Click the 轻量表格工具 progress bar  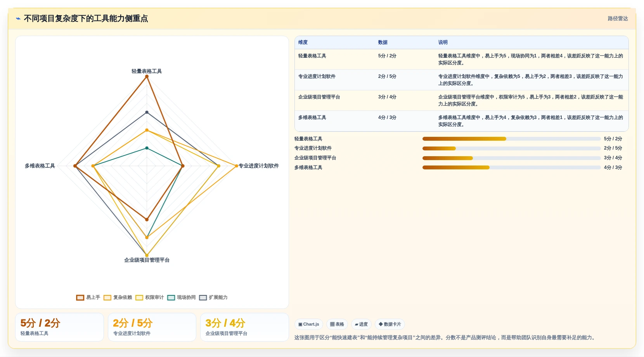[511, 139]
